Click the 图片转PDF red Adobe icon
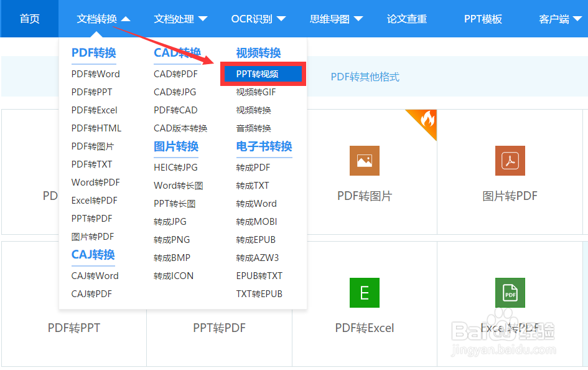 510,161
